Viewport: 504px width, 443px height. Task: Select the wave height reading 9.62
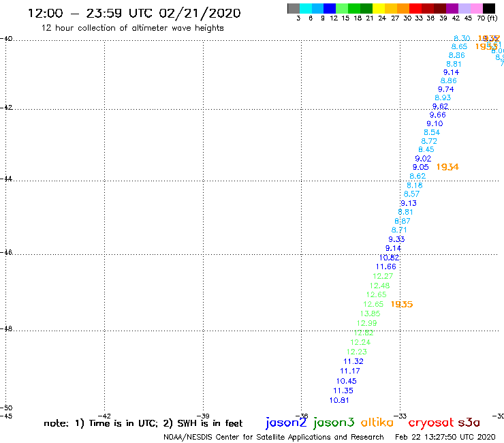[440, 106]
